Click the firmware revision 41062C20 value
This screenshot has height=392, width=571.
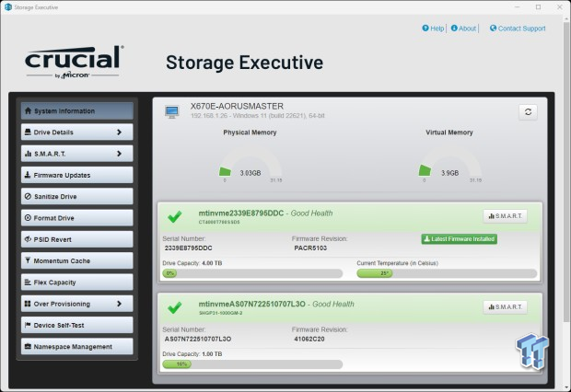pos(309,339)
